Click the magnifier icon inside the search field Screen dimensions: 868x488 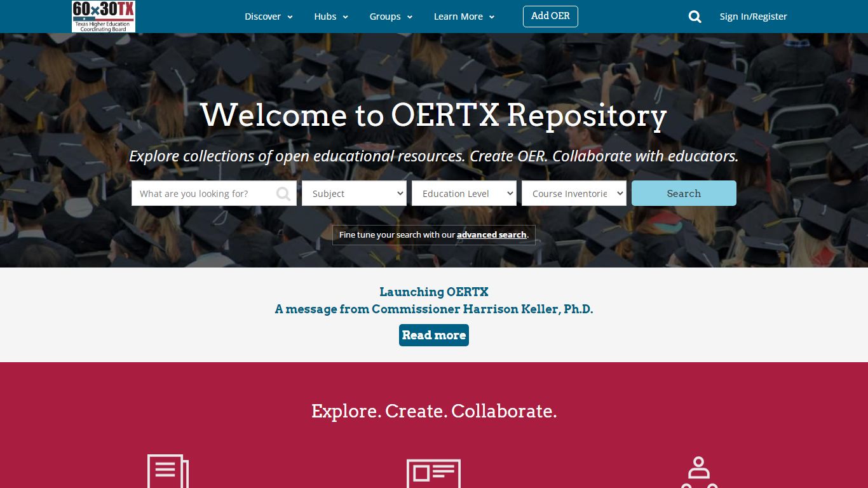283,194
